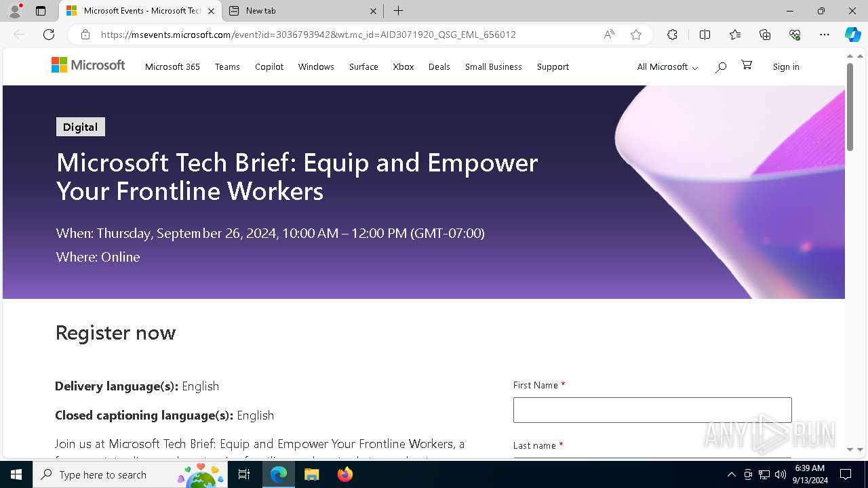868x488 pixels.
Task: Reload the page with refresh icon
Action: pos(49,35)
